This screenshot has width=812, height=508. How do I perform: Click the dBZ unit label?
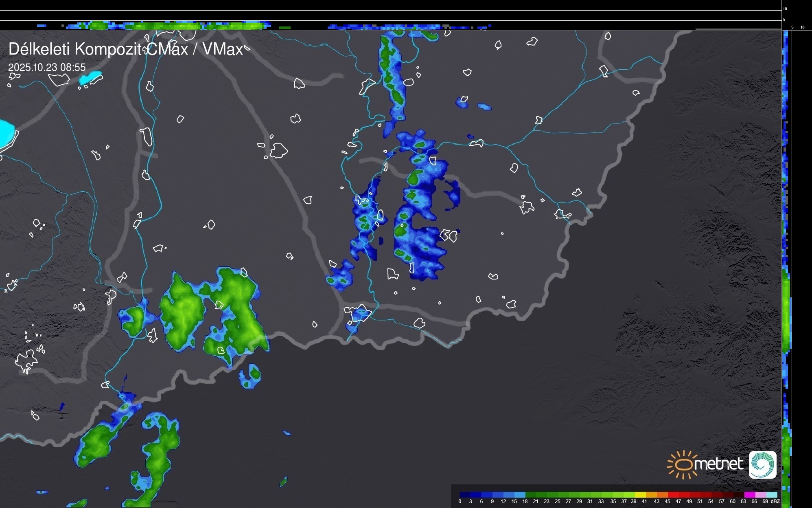775,501
